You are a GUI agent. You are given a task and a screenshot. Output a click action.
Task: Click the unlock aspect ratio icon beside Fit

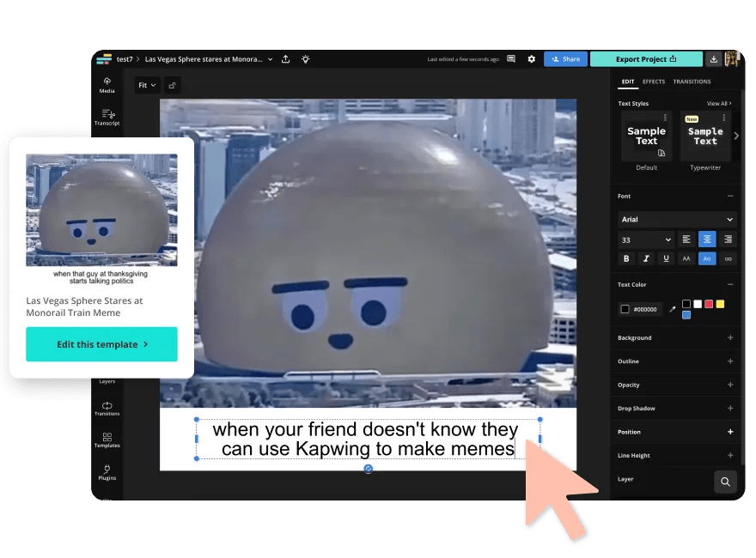point(172,85)
